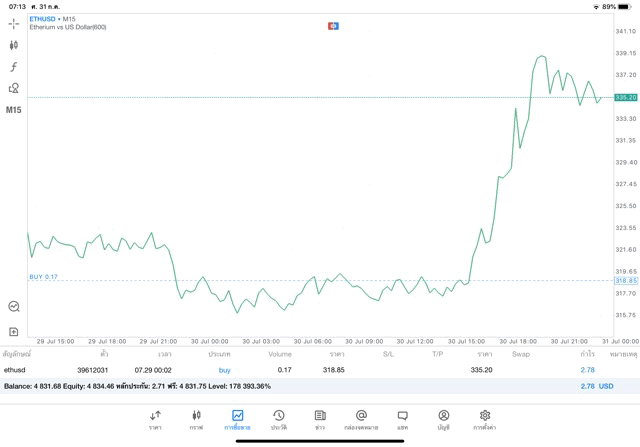
Task: Tap the buy type in position row
Action: 224,370
